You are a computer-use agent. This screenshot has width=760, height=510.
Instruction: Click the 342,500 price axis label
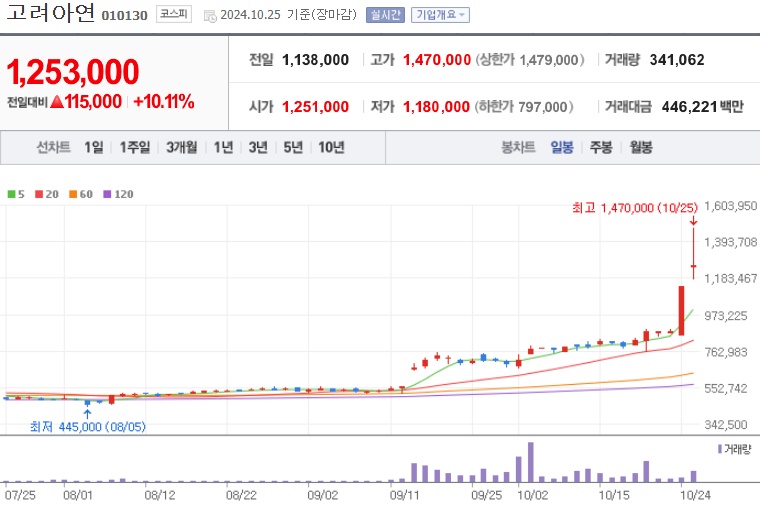click(x=726, y=425)
